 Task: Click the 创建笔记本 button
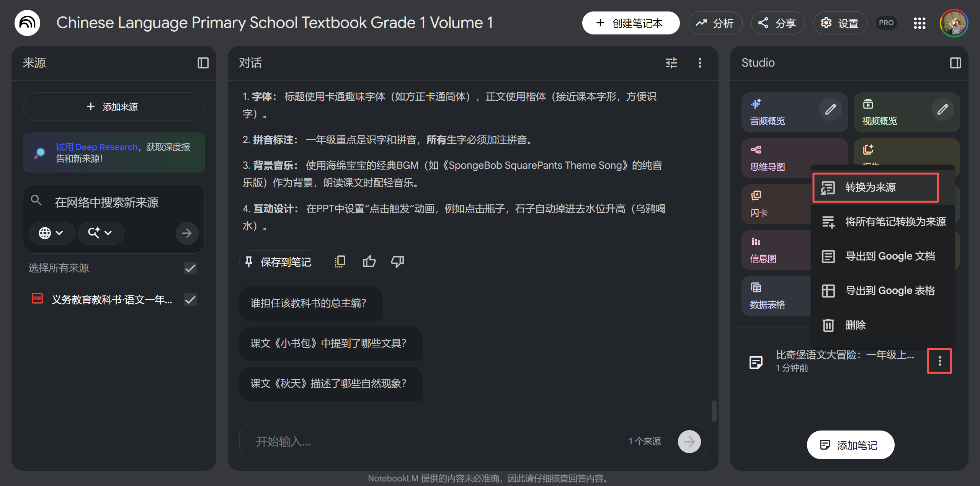pyautogui.click(x=630, y=23)
